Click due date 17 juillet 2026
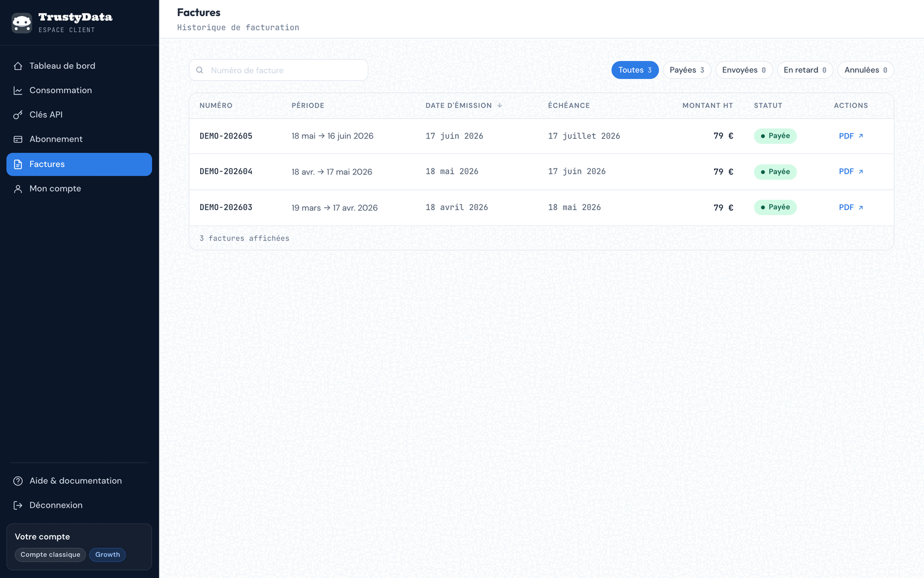 (584, 136)
